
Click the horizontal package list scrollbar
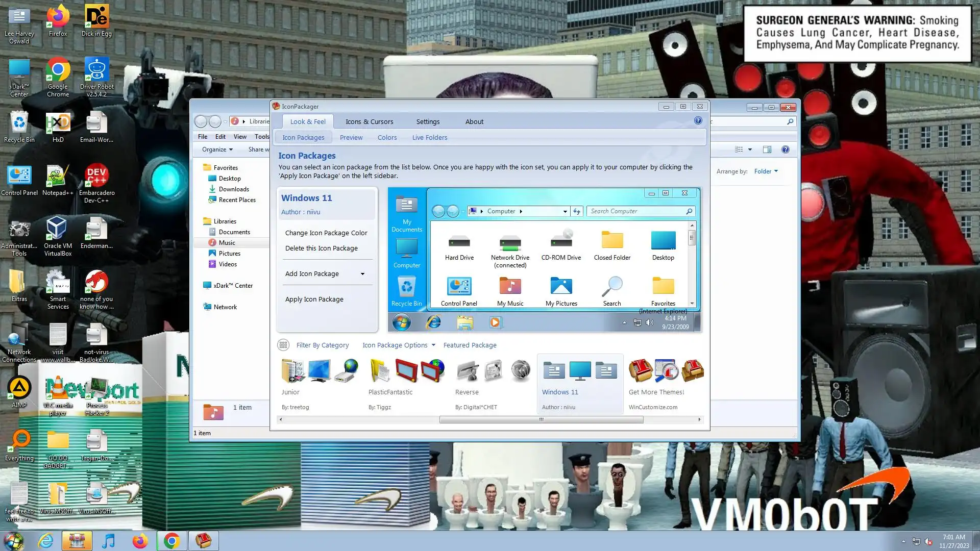[x=541, y=420]
